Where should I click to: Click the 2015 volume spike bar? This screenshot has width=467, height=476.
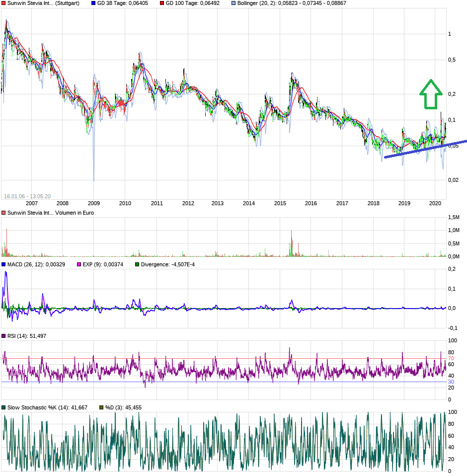click(292, 243)
